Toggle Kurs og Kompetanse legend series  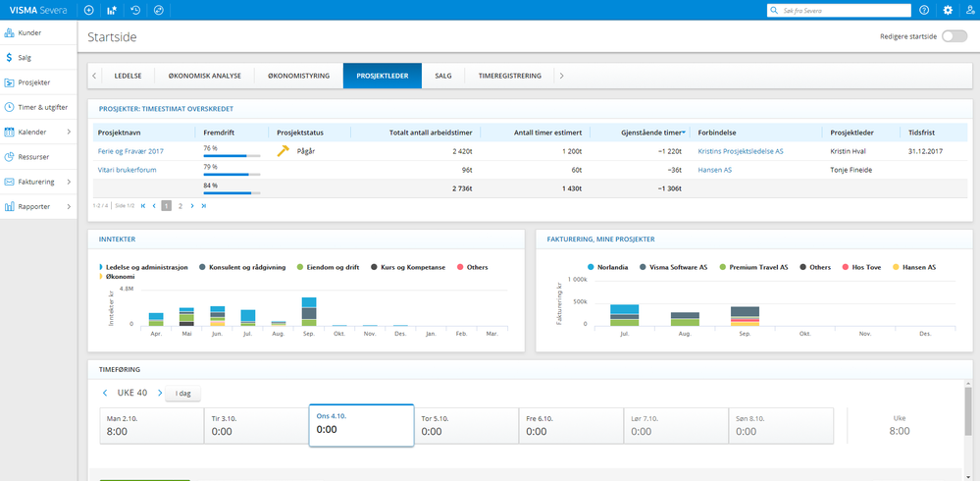tap(408, 267)
